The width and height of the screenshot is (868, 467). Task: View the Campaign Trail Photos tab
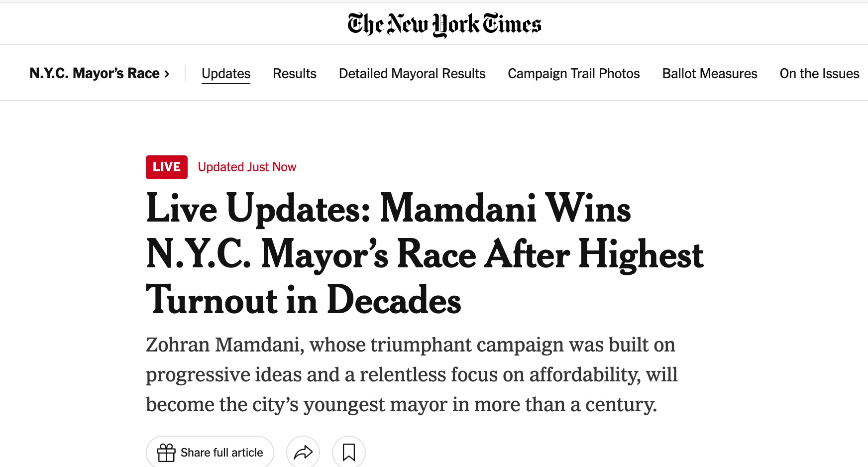click(x=574, y=73)
